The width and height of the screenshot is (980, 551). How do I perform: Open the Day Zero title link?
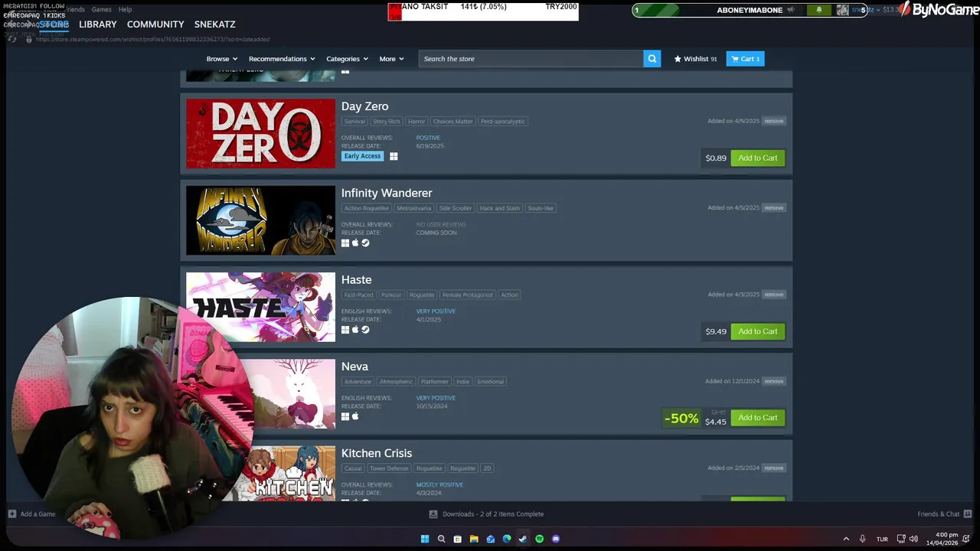[364, 106]
